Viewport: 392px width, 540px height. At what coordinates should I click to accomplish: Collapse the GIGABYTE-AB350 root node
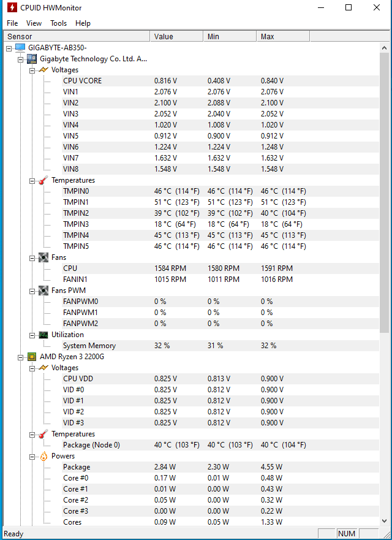9,48
